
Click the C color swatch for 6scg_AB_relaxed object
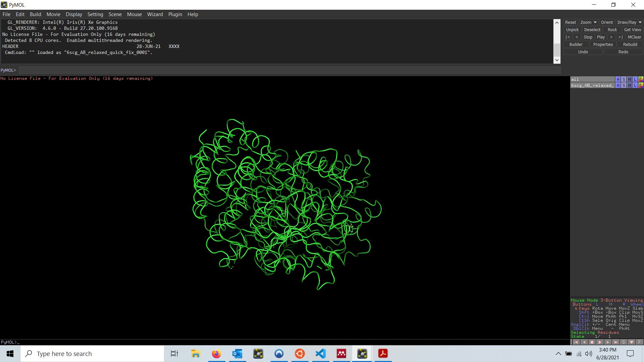[641, 85]
